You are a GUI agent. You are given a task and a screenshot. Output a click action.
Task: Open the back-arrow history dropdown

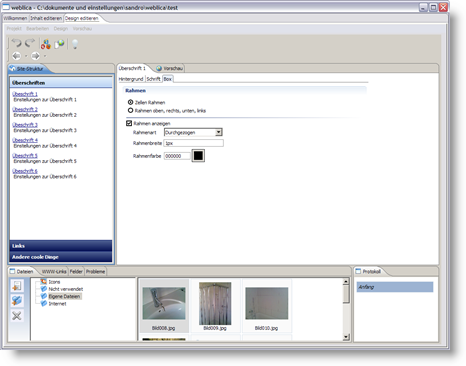click(x=26, y=56)
